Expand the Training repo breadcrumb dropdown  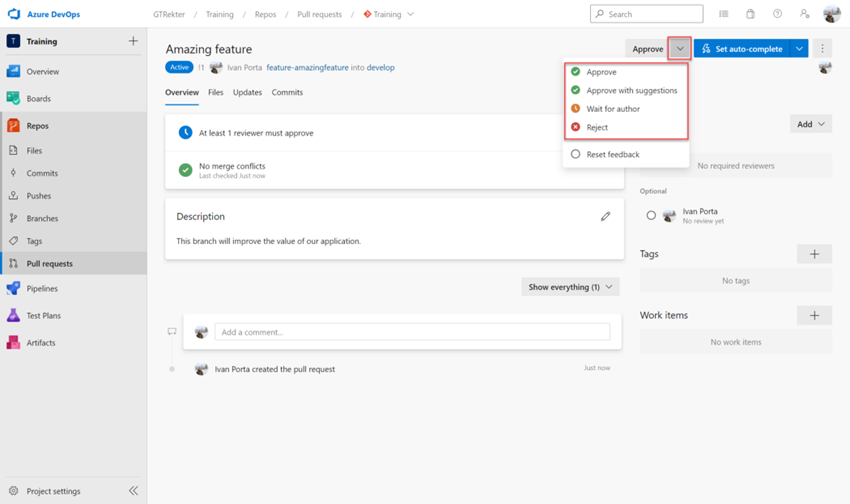(410, 14)
